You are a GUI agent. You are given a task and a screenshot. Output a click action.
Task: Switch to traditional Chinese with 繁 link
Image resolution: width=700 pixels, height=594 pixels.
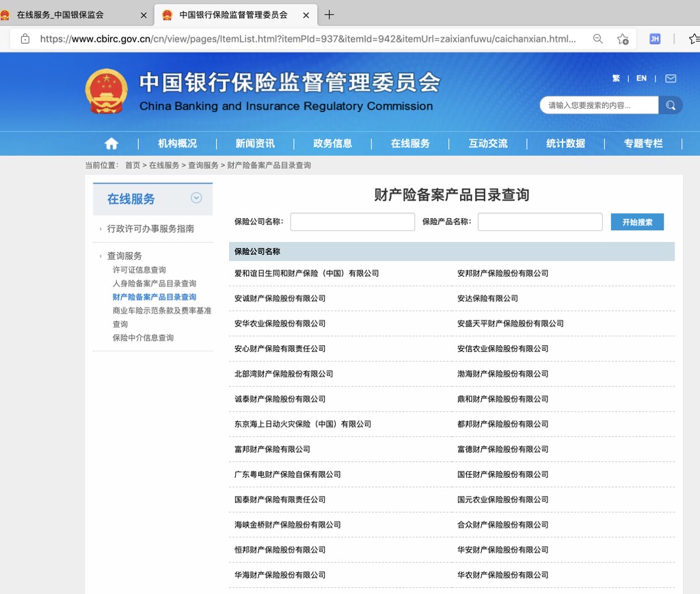(616, 79)
